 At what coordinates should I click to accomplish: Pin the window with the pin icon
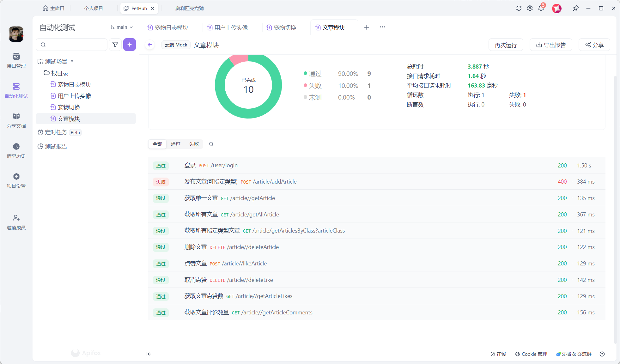576,8
